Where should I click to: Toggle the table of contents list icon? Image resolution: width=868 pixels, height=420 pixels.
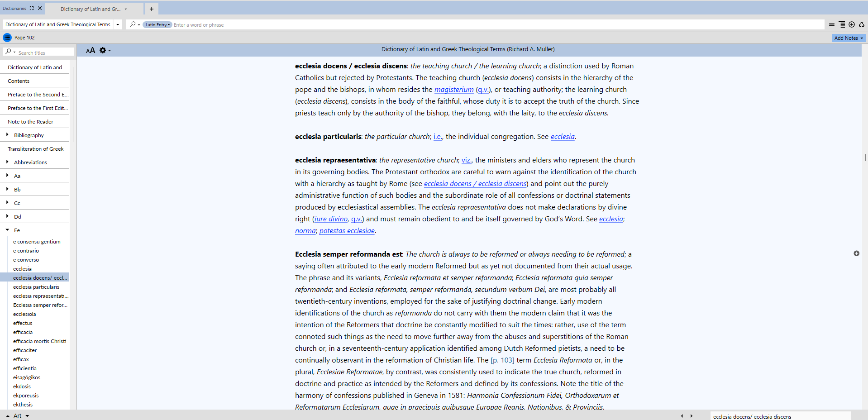(x=7, y=38)
